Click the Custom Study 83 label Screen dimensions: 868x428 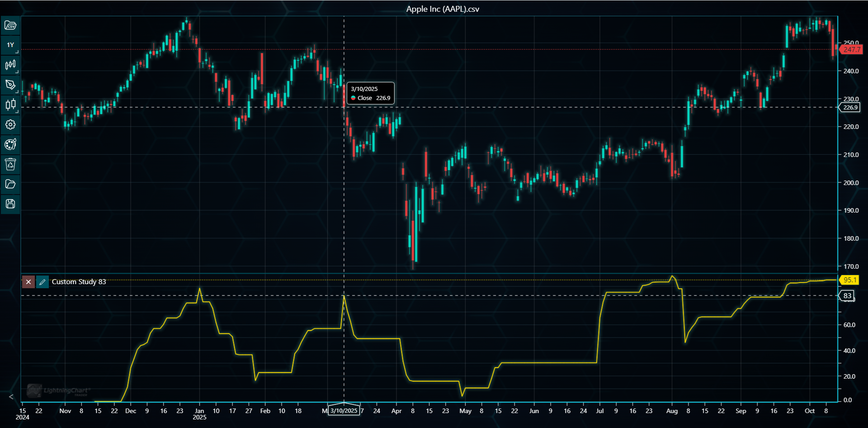(x=79, y=281)
